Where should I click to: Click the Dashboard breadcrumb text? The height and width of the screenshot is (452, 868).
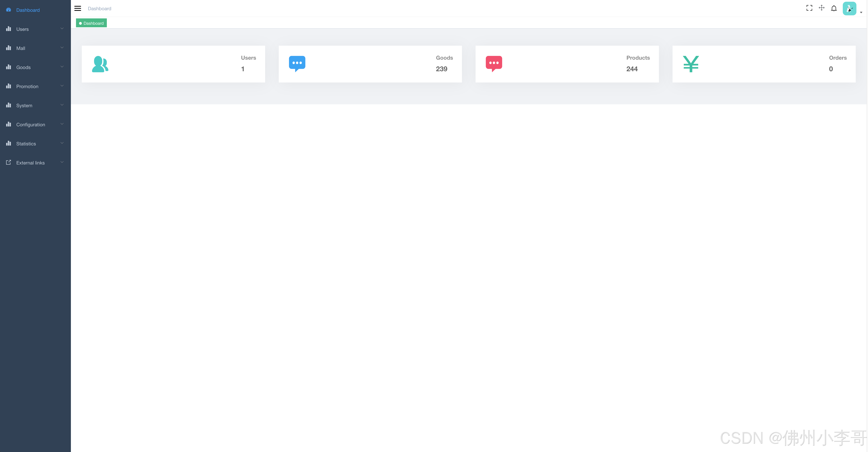tap(99, 9)
